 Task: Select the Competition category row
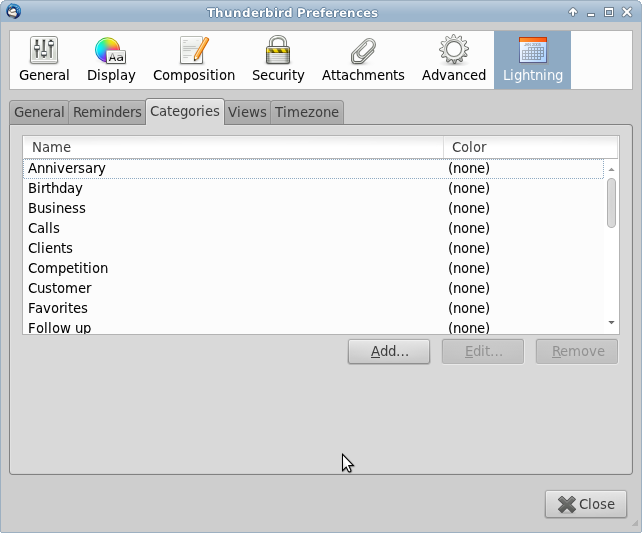point(313,269)
